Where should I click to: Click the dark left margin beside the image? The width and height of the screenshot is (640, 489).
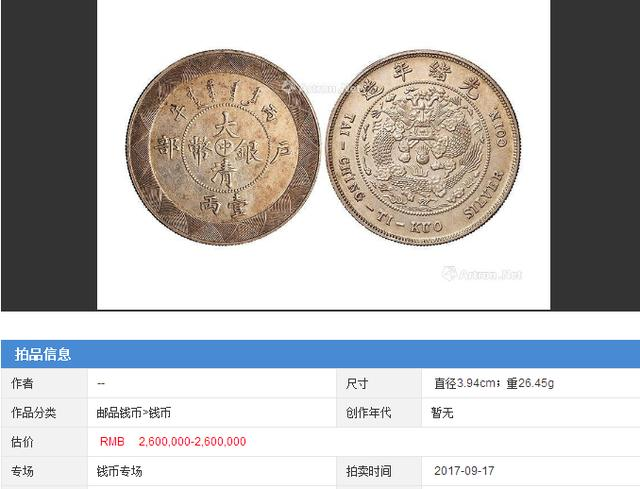pos(49,155)
